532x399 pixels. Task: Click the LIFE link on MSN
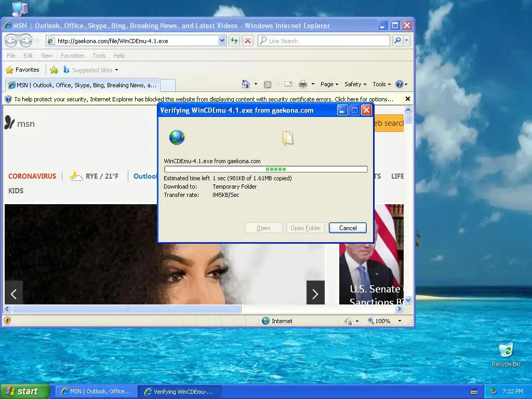pyautogui.click(x=397, y=176)
